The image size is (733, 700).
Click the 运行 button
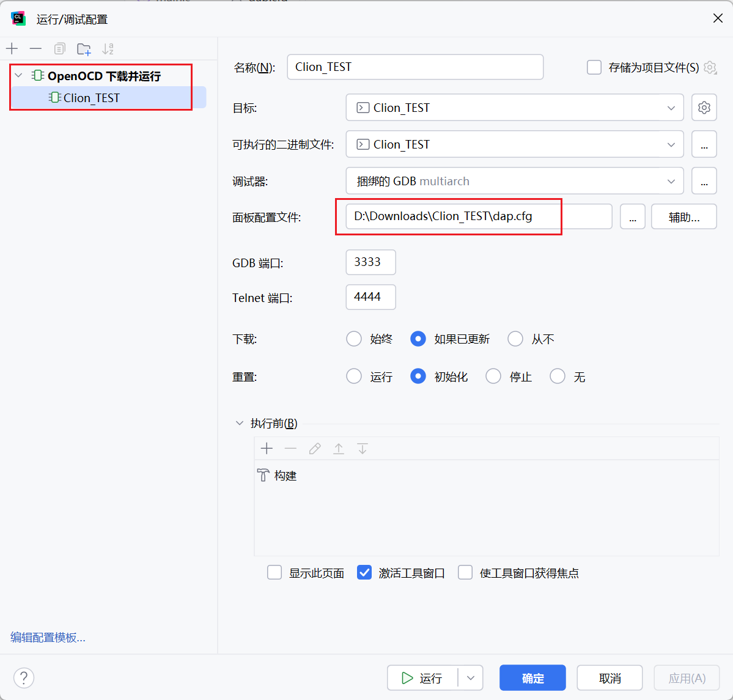422,677
